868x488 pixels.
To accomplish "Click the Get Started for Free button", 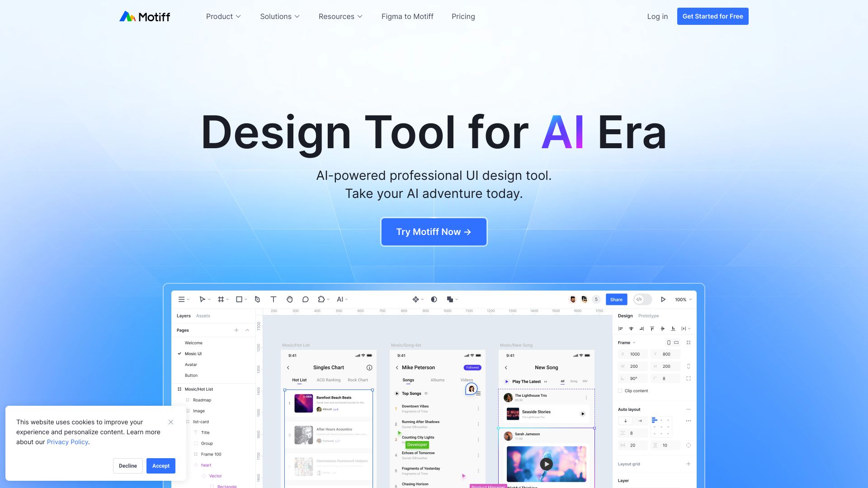I will pyautogui.click(x=712, y=16).
